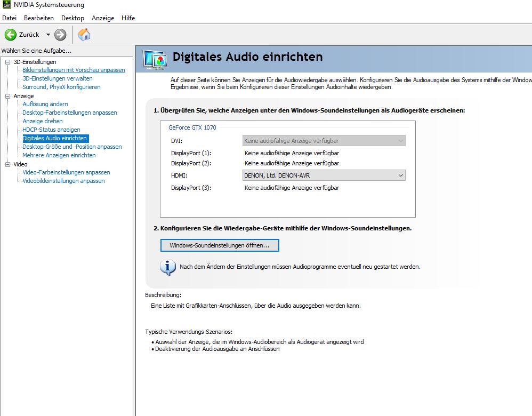
Task: Click the blue info speech-bubble icon
Action: (x=168, y=267)
